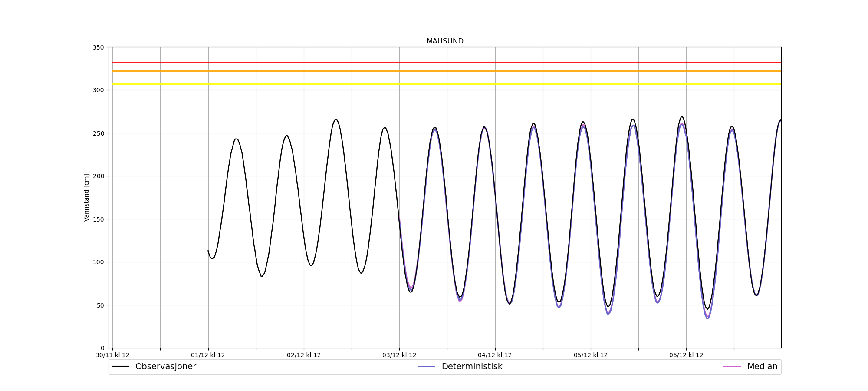Viewport: 868px width, 391px height.
Task: Click the 01/12 kl 12 x-axis label
Action: (208, 355)
